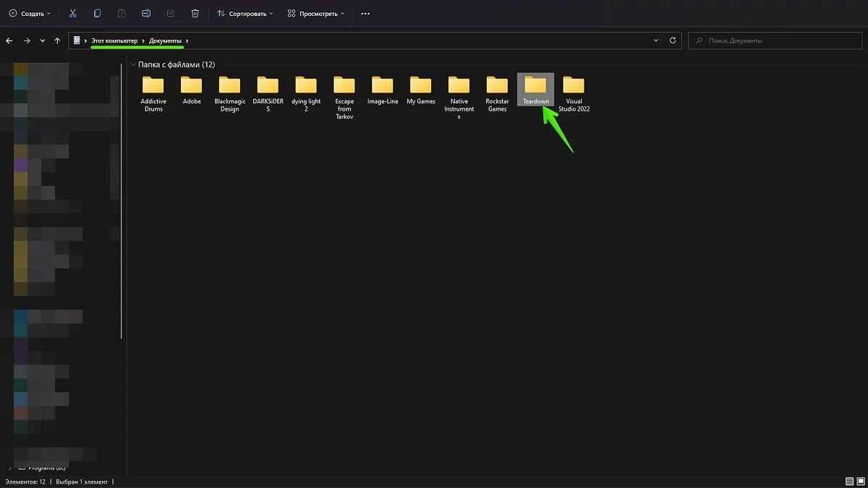Click the Поиск: Документы search field
868x488 pixels.
[775, 40]
